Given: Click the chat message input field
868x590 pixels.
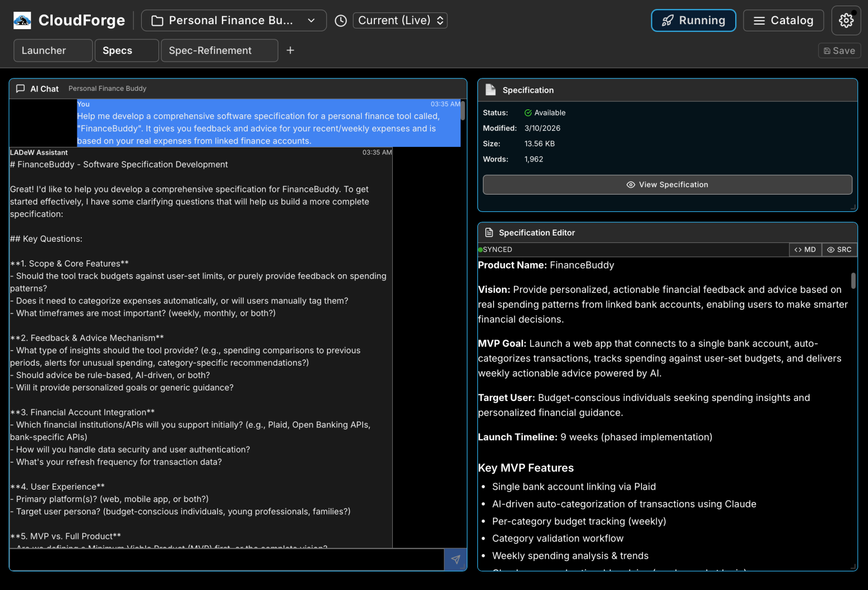Looking at the screenshot, I should 224,559.
